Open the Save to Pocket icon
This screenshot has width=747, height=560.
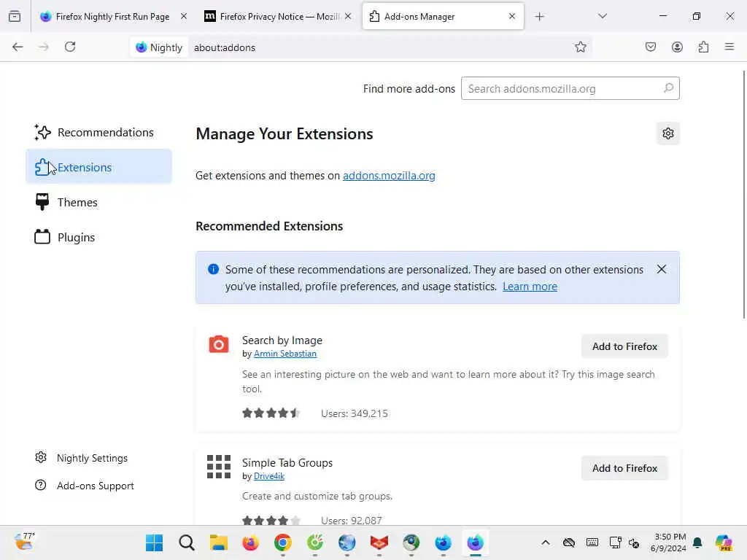coord(650,47)
